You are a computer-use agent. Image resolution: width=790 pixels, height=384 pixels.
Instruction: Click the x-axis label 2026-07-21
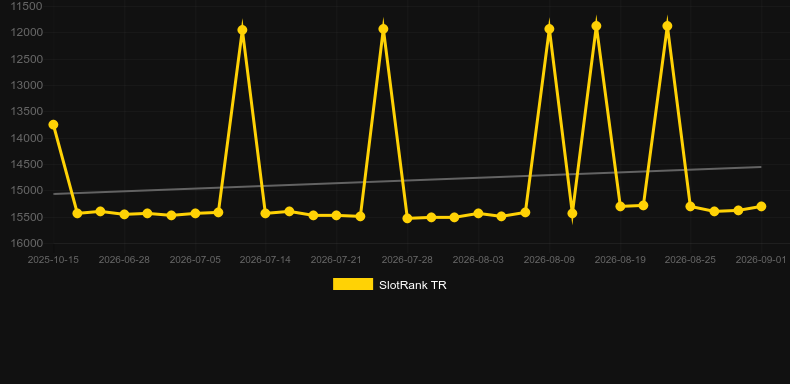336,260
